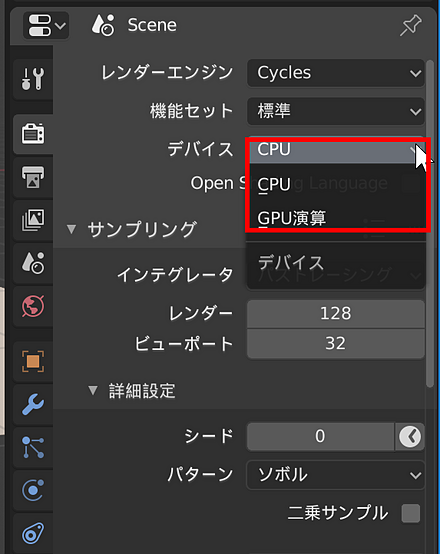Open the Render properties tab
Screen dimensions: 440x554
(33, 134)
